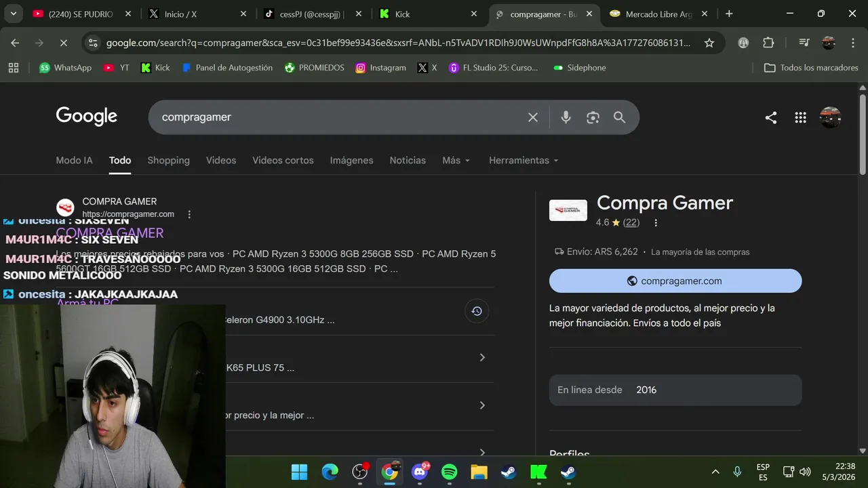Switch to Modo IA results
Image resolution: width=868 pixels, height=488 pixels.
74,161
